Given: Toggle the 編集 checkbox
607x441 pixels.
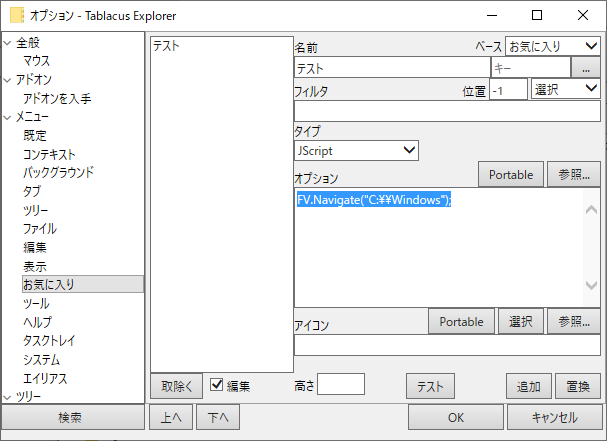Looking at the screenshot, I should pyautogui.click(x=217, y=384).
